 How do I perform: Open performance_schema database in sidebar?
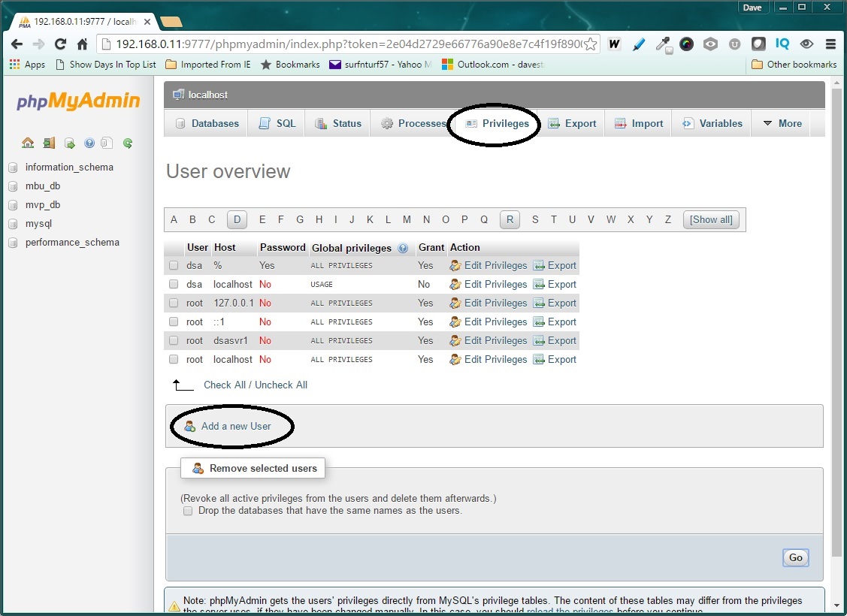click(72, 243)
